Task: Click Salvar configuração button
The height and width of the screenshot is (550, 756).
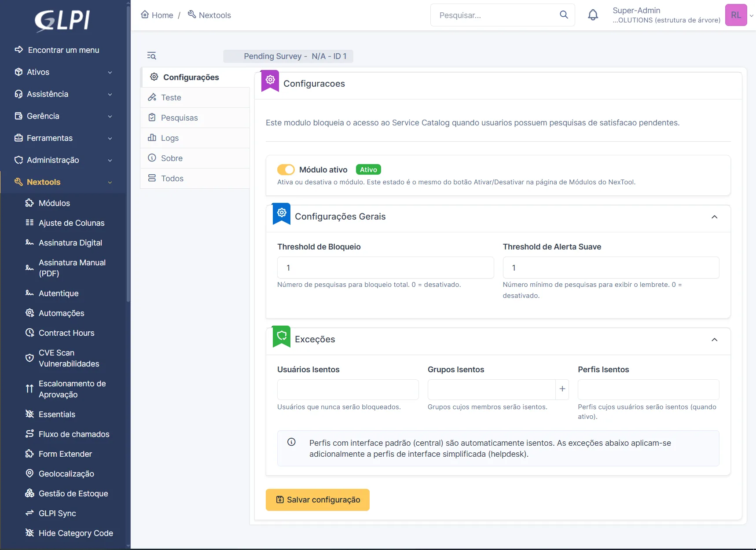Action: (318, 500)
